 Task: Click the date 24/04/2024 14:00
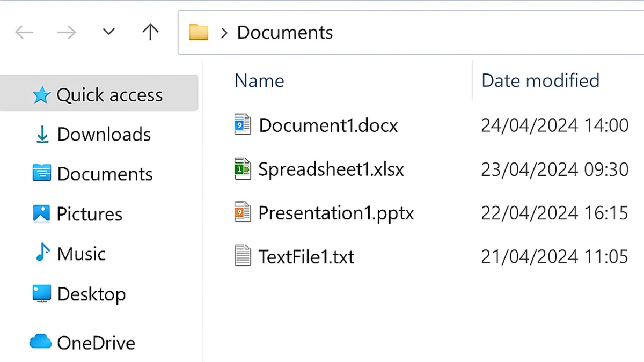point(554,125)
